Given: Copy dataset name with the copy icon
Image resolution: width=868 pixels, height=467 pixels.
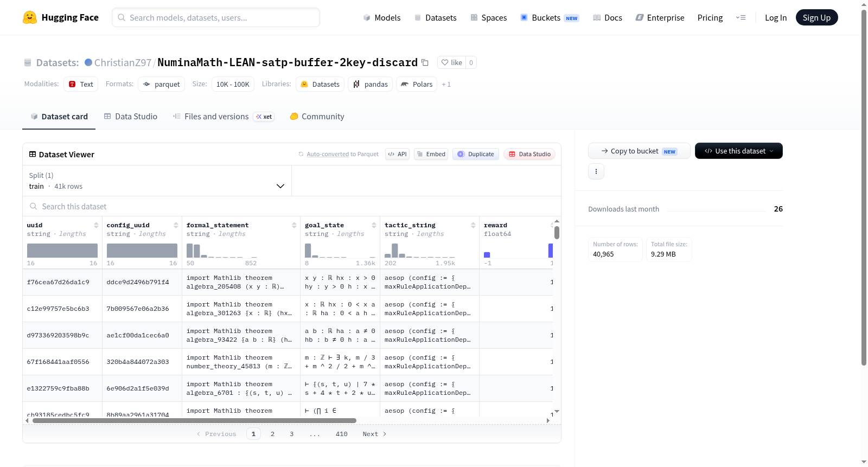Looking at the screenshot, I should 425,62.
